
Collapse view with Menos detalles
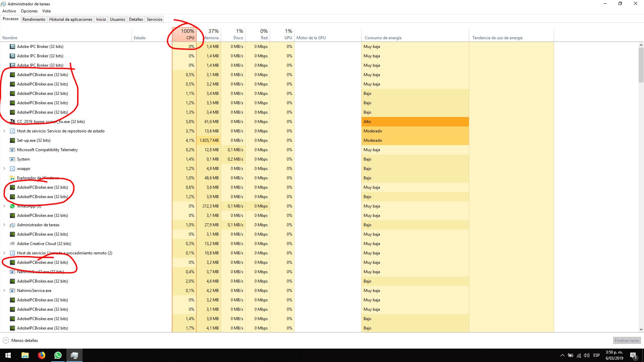[x=20, y=341]
